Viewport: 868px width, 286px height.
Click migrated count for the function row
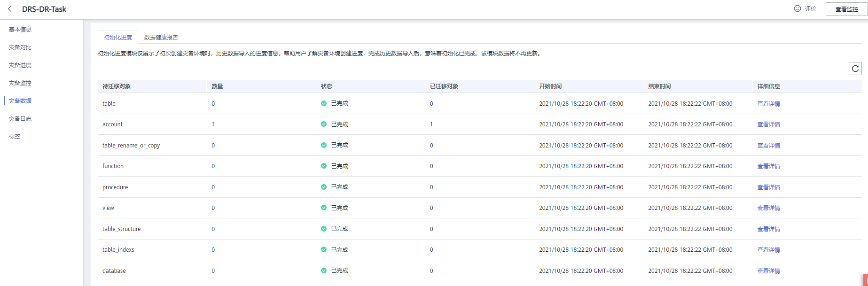coord(431,166)
